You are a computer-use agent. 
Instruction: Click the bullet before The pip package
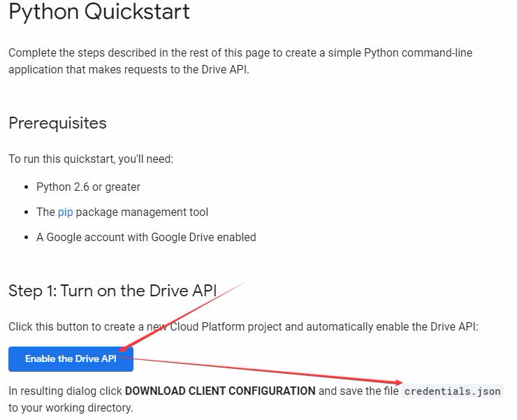[27, 212]
